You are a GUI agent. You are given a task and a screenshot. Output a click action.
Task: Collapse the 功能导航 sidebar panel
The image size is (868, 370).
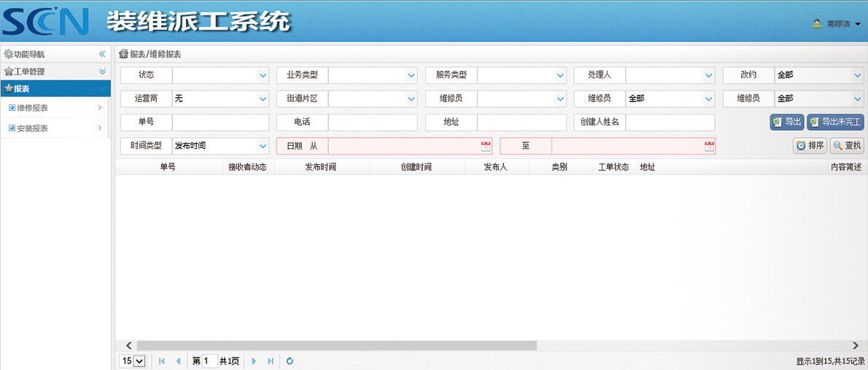[103, 54]
